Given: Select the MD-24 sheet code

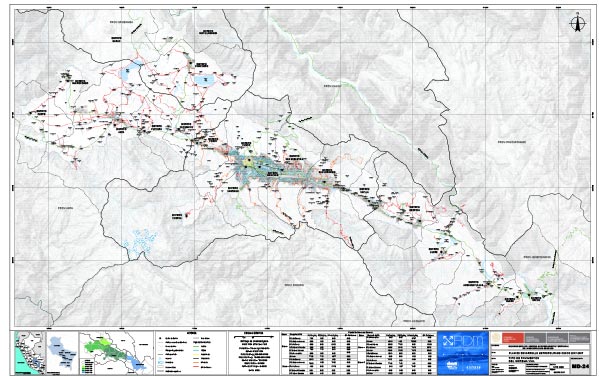Looking at the screenshot, I should [x=580, y=366].
